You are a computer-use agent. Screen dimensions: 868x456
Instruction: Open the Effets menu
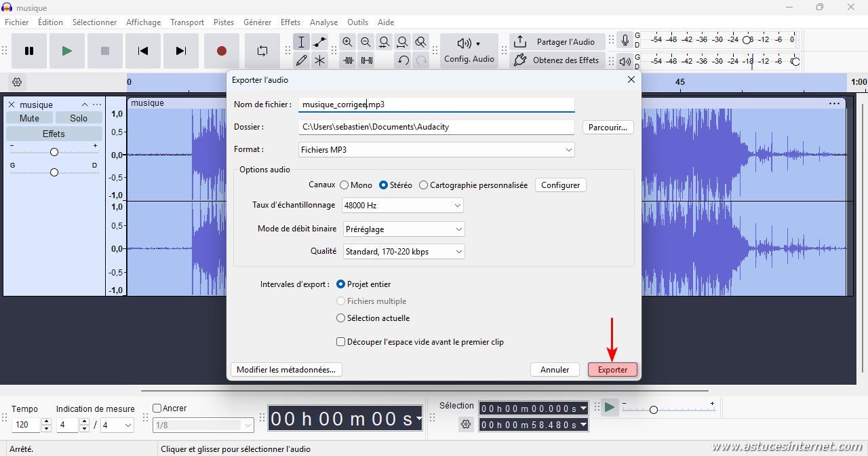pyautogui.click(x=290, y=22)
